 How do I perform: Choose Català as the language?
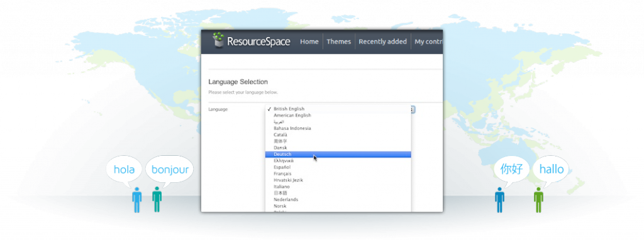pos(338,134)
